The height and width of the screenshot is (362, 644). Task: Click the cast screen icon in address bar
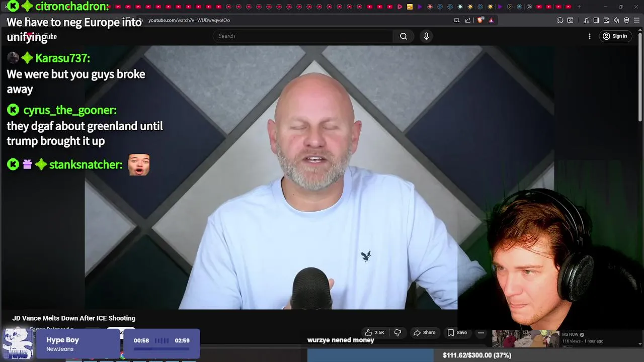click(x=456, y=20)
